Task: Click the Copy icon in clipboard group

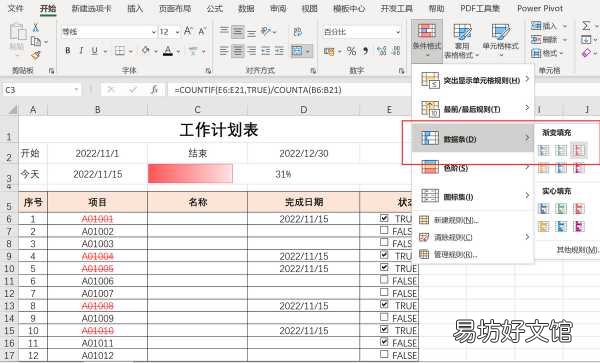Action: (x=36, y=41)
